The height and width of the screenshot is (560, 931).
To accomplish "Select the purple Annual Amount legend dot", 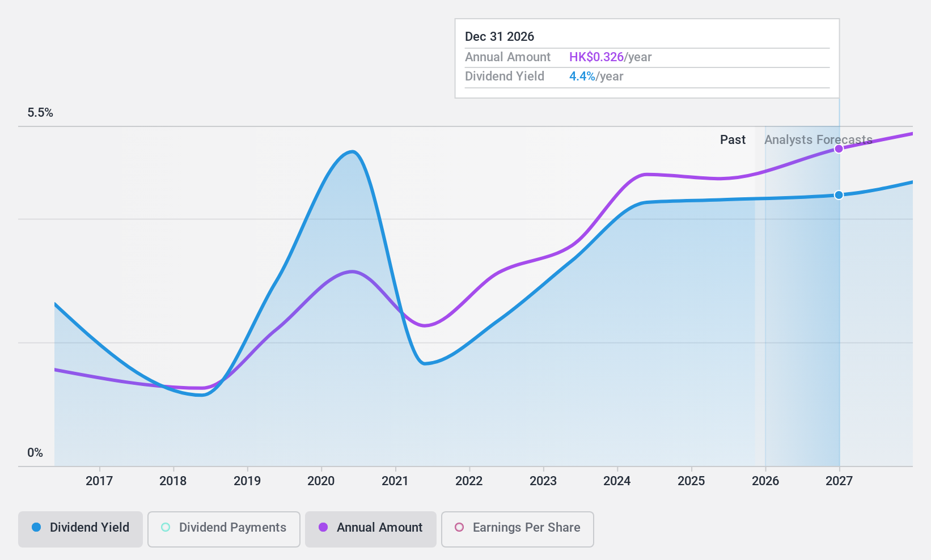I will (x=323, y=528).
